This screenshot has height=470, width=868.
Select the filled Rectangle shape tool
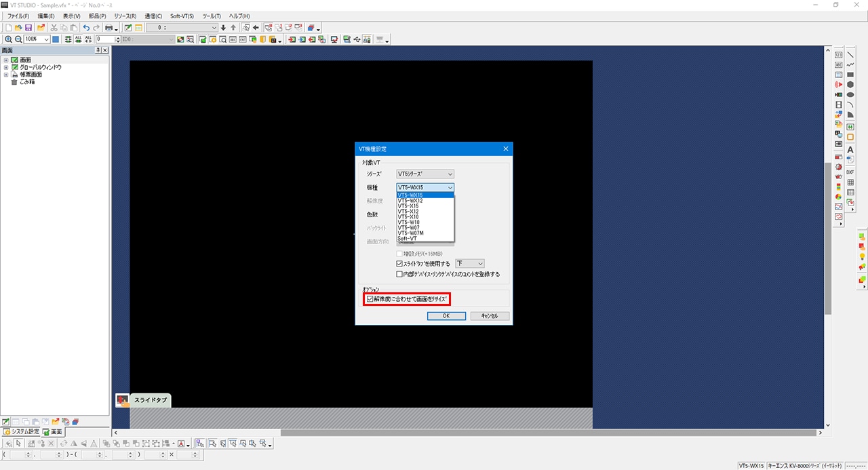tap(850, 75)
